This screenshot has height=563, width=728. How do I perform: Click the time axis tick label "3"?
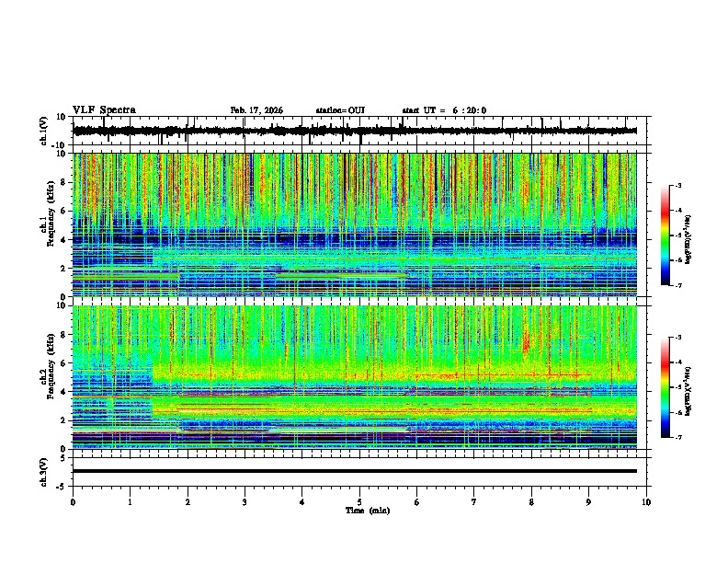tap(245, 502)
